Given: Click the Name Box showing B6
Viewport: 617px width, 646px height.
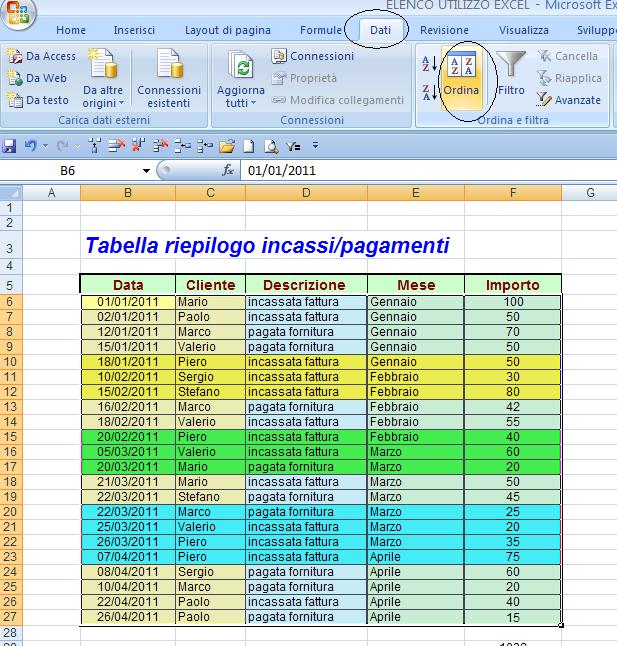Looking at the screenshot, I should 68,171.
